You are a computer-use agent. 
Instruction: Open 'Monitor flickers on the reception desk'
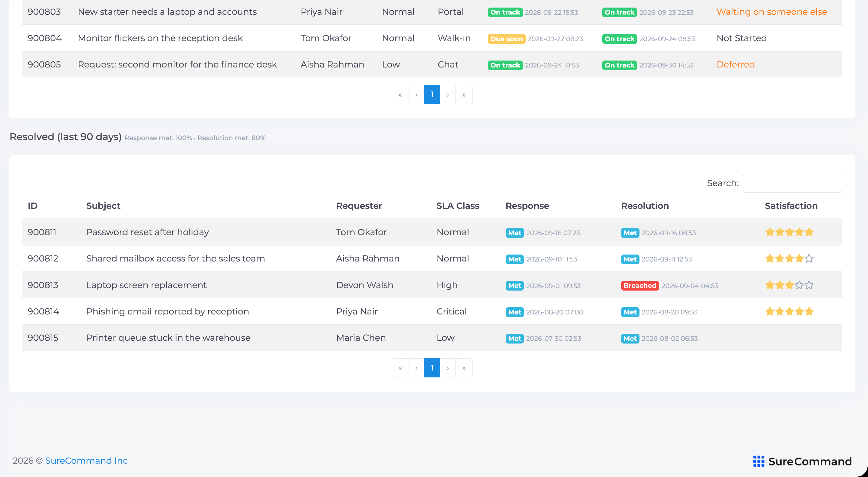point(160,38)
